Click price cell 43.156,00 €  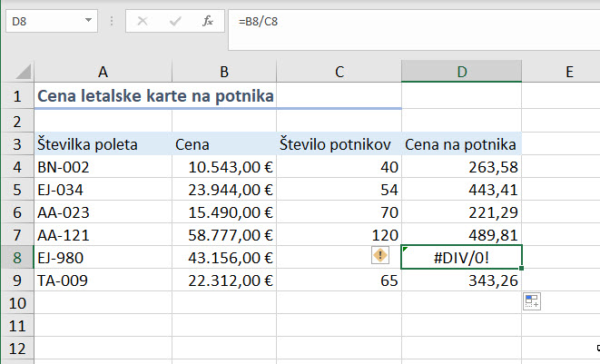tap(224, 257)
